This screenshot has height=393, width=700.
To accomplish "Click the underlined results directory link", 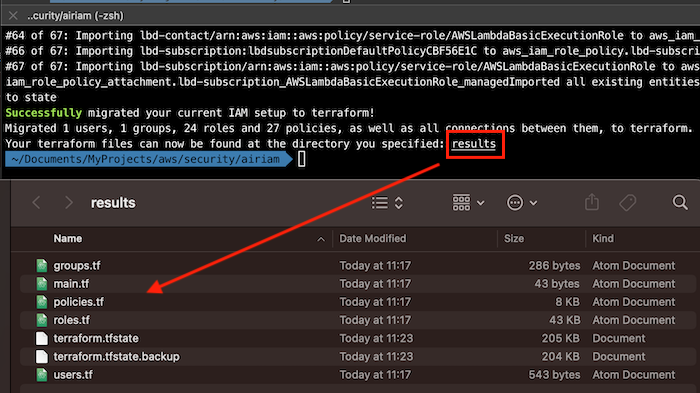I will point(474,144).
